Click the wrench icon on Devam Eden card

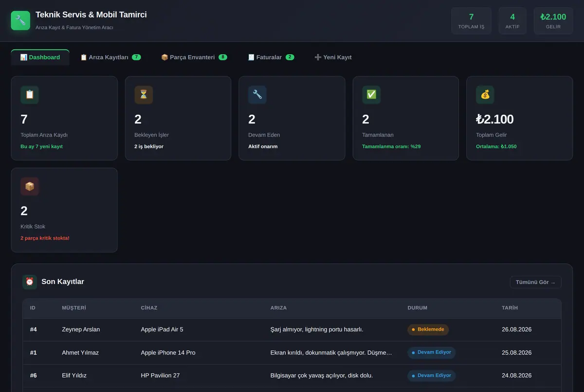(x=257, y=95)
